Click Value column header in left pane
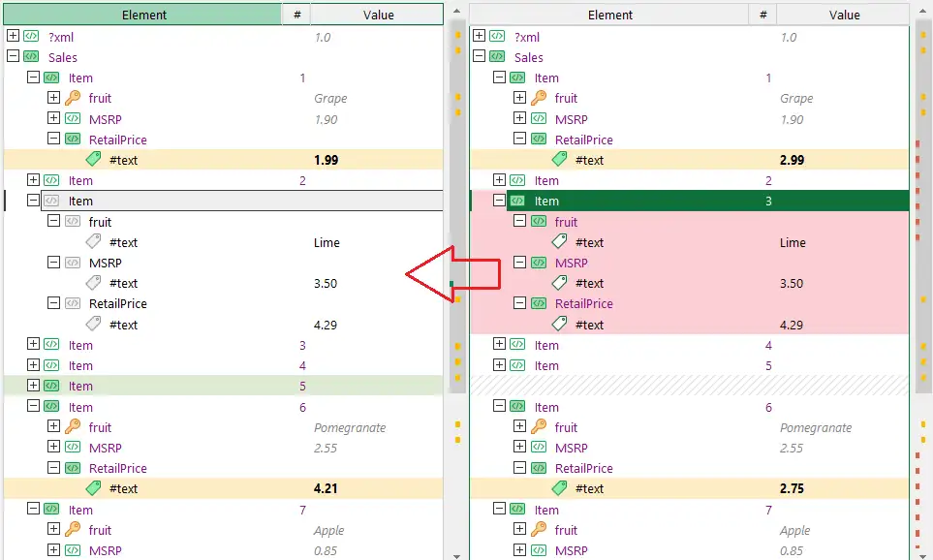Viewport: 933px width, 560px height. point(379,15)
